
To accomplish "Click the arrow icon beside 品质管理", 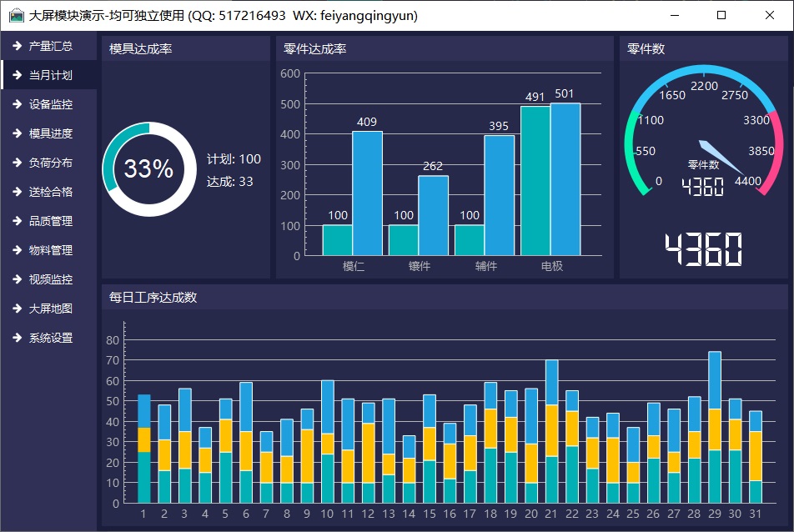I will [x=17, y=221].
